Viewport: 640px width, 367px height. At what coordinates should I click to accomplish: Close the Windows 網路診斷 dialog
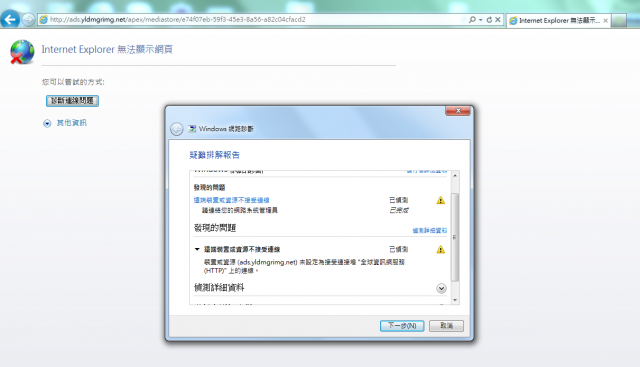tap(458, 111)
